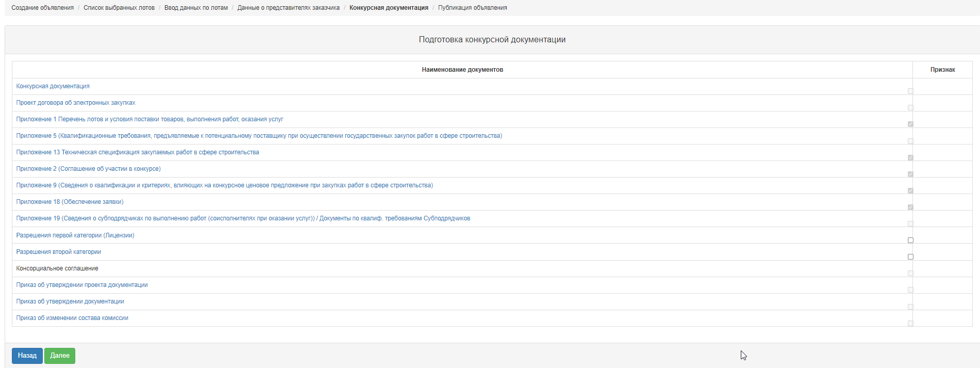The image size is (980, 368).
Task: Click 'Консорциальное соглашение' row text
Action: (57, 268)
